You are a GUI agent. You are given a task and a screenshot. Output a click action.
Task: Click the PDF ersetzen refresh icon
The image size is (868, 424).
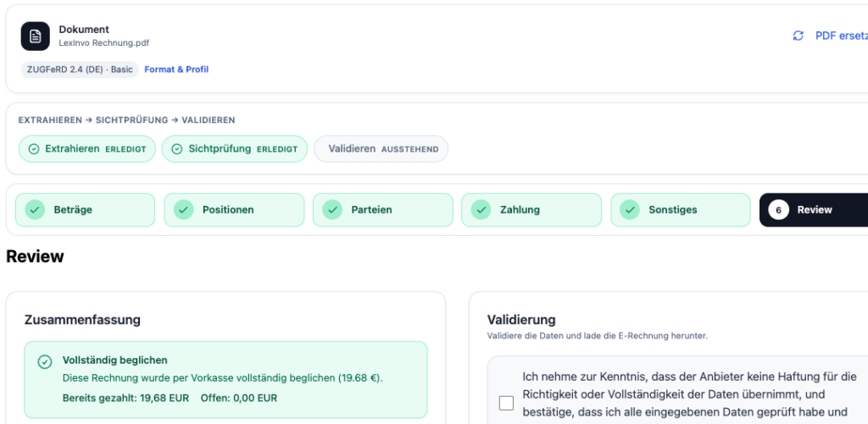coord(798,36)
